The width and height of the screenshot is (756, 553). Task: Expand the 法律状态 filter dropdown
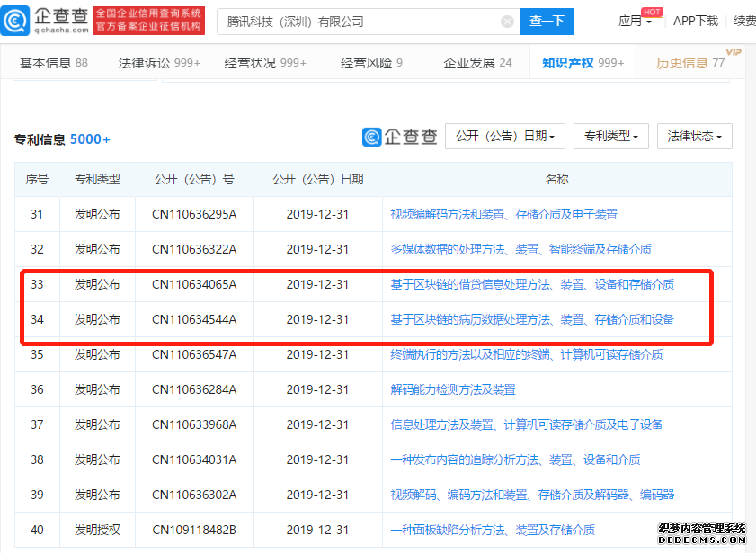point(694,137)
